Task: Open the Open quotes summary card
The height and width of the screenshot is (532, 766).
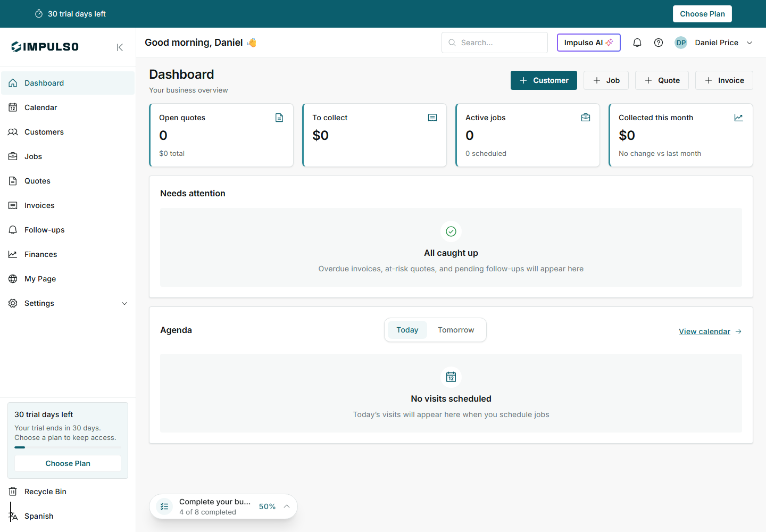Action: click(221, 135)
